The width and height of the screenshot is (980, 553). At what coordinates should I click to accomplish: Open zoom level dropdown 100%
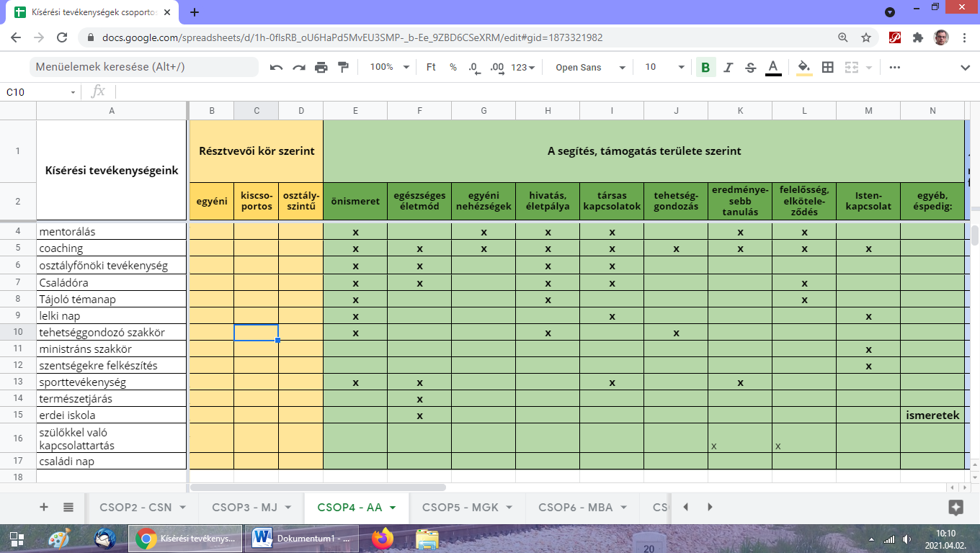pos(389,67)
